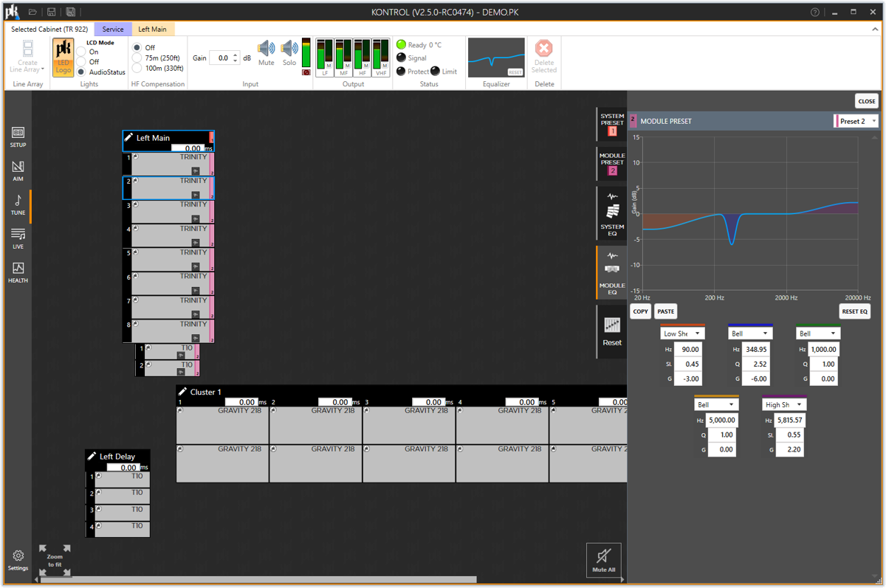
Task: Open the Service tab
Action: tap(113, 30)
